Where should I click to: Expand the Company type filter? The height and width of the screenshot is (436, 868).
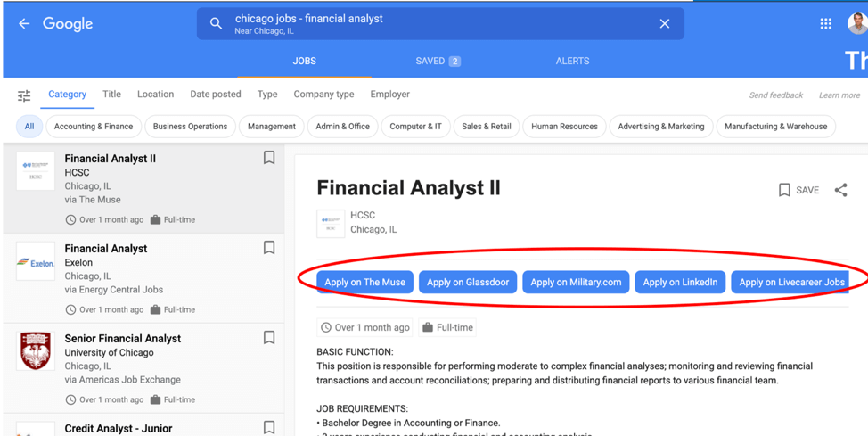323,95
